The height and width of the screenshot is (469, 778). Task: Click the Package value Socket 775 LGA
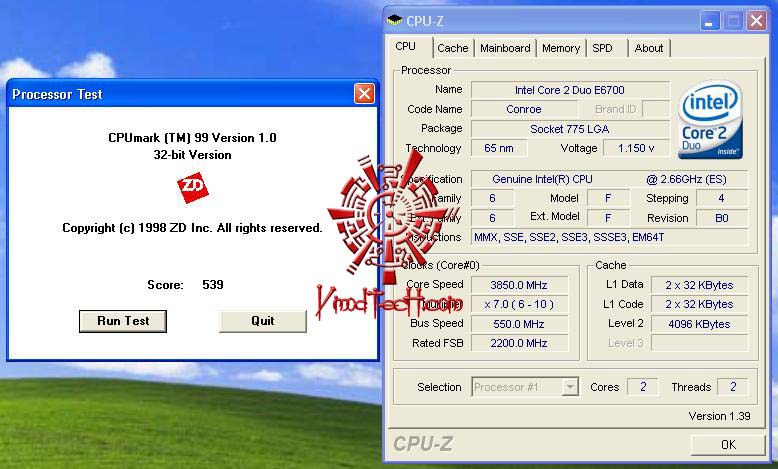click(x=570, y=129)
